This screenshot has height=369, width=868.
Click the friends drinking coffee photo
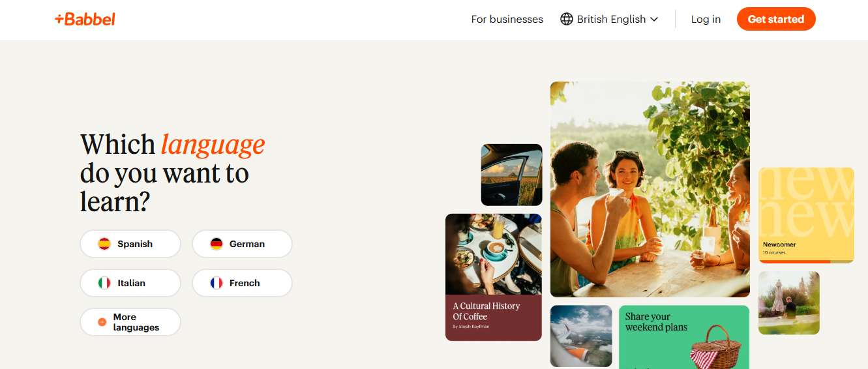tap(650, 189)
